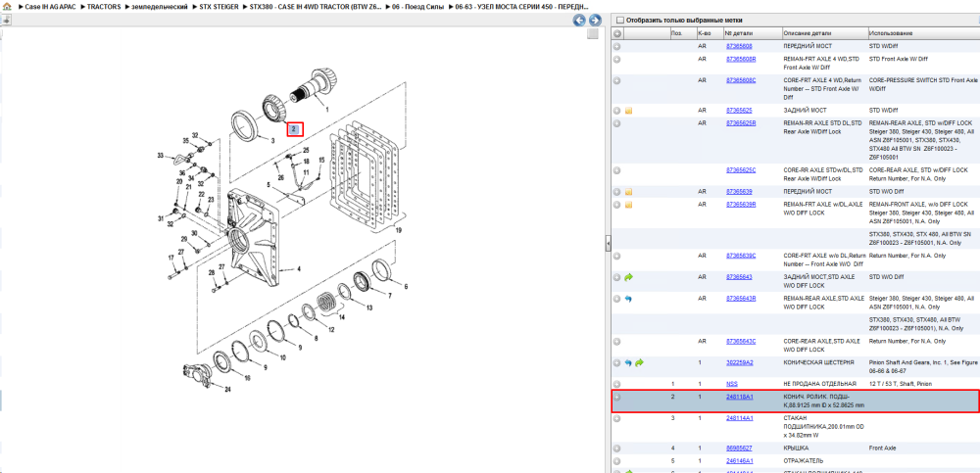Open the 'Case IH AG APAC' breadcrumb

pos(51,6)
